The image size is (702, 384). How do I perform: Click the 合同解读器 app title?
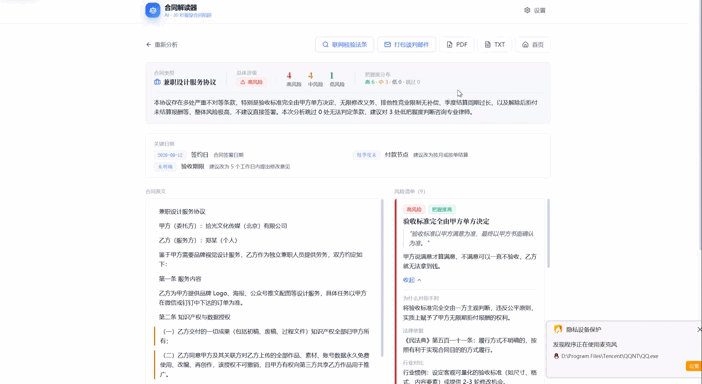click(x=180, y=7)
